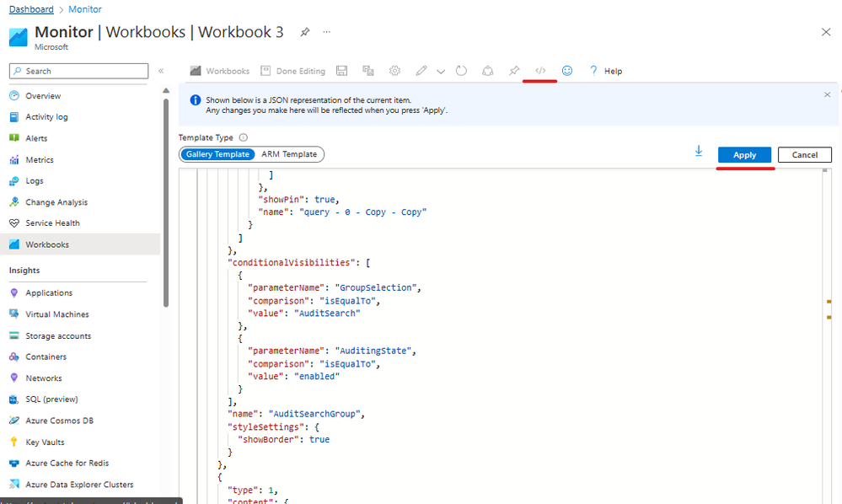Click the pencil edit icon in the toolbar
842x504 pixels.
point(421,71)
